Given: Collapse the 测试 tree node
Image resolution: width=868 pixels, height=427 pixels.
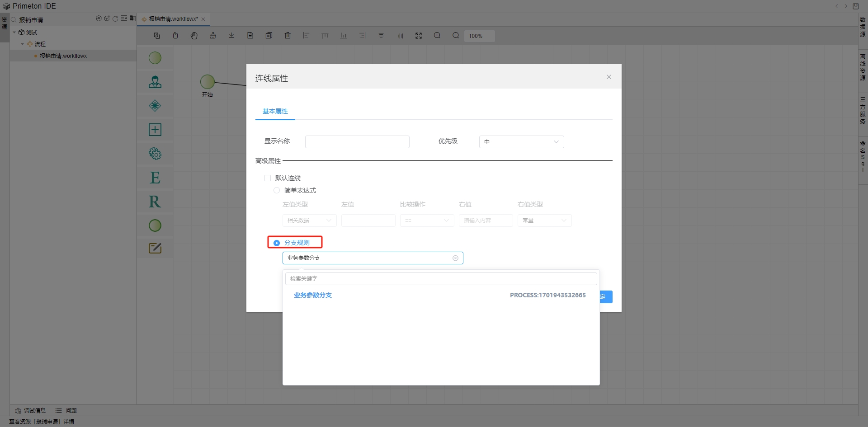Looking at the screenshot, I should (14, 33).
